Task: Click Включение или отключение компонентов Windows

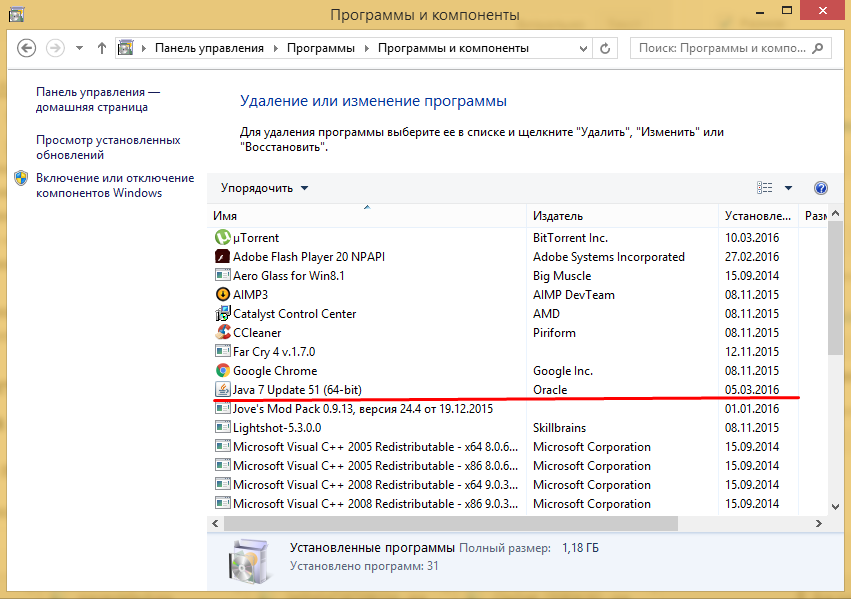Action: pos(114,185)
